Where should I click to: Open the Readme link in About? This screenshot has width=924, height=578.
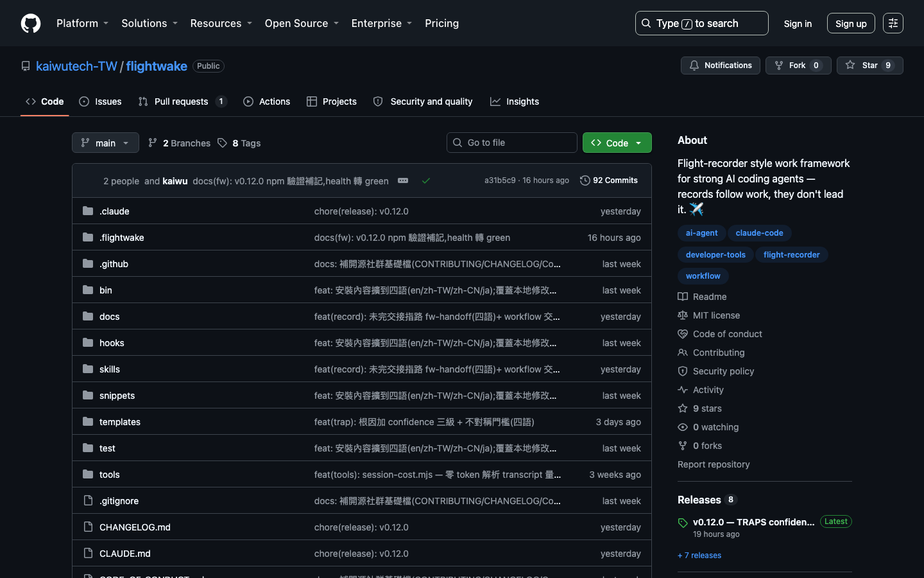pyautogui.click(x=703, y=297)
